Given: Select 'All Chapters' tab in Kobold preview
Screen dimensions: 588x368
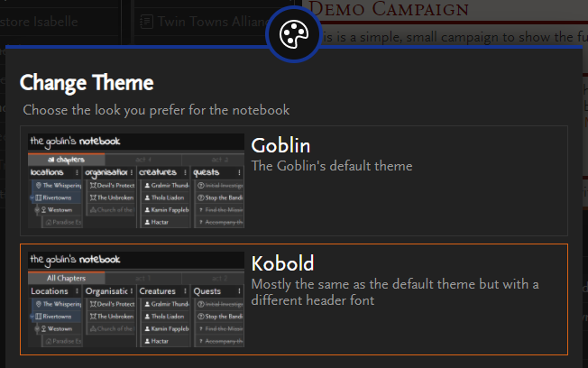Looking at the screenshot, I should [x=67, y=278].
